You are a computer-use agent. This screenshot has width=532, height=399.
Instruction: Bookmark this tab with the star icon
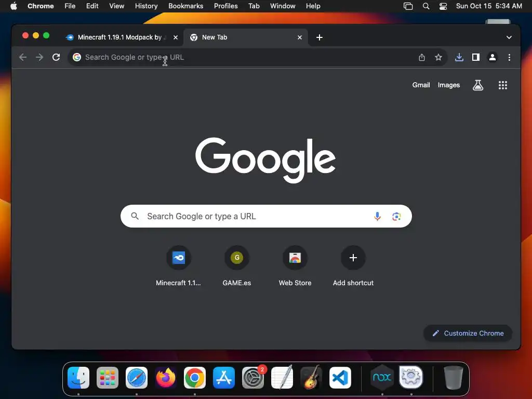(x=438, y=57)
